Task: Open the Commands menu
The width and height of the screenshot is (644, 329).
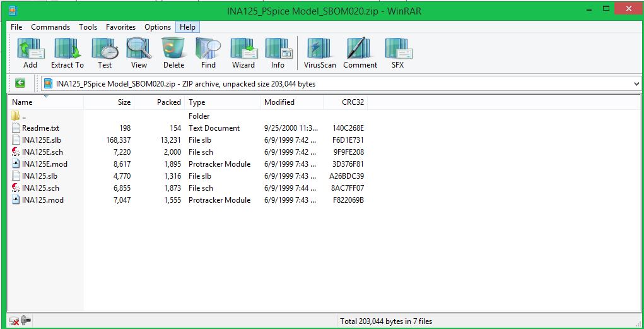Action: click(50, 27)
